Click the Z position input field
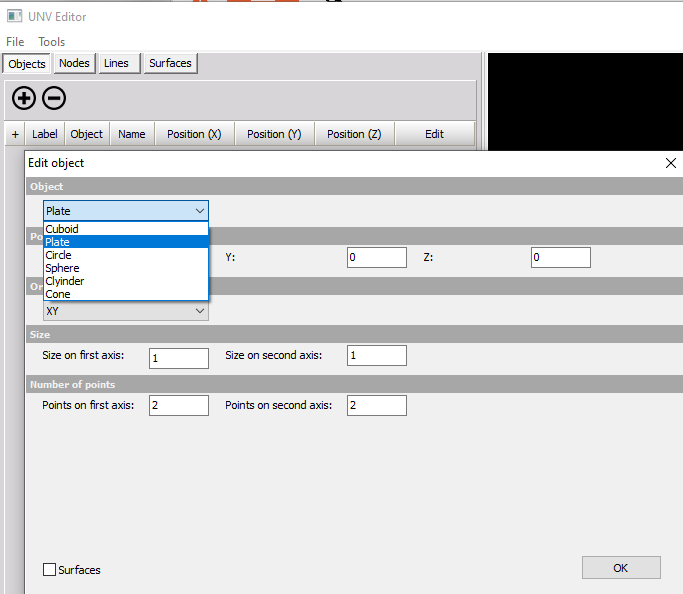Screen dimensions: 683x594 (x=561, y=257)
